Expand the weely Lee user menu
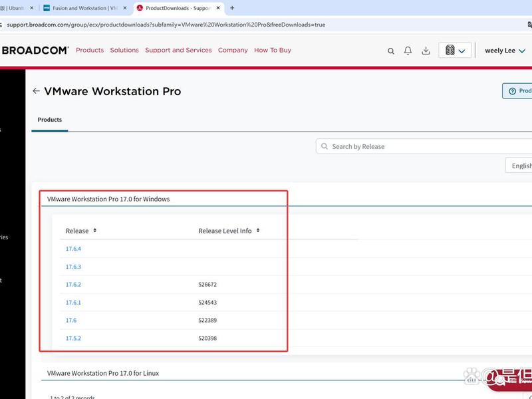This screenshot has width=532, height=399. pos(505,51)
